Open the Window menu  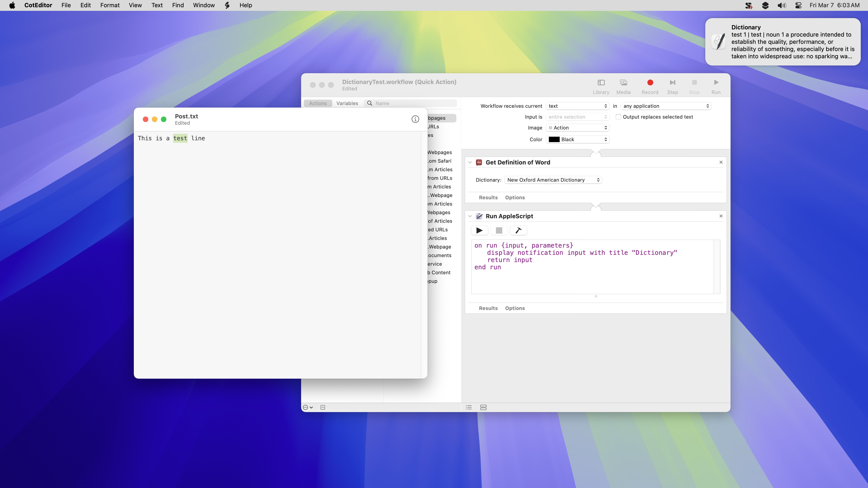tap(204, 5)
